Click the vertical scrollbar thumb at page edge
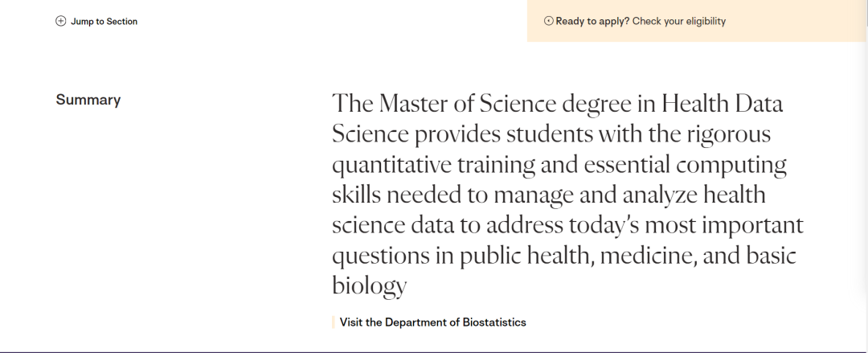 tap(866, 12)
